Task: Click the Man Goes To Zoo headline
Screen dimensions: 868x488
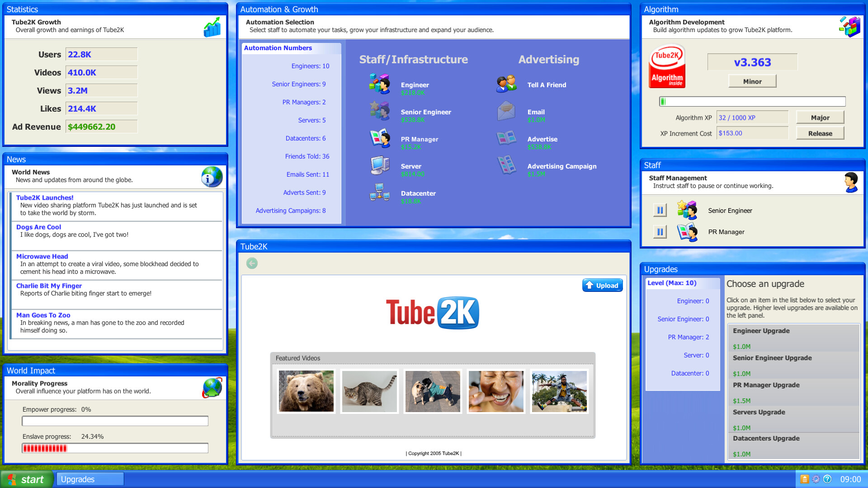Action: click(x=43, y=315)
